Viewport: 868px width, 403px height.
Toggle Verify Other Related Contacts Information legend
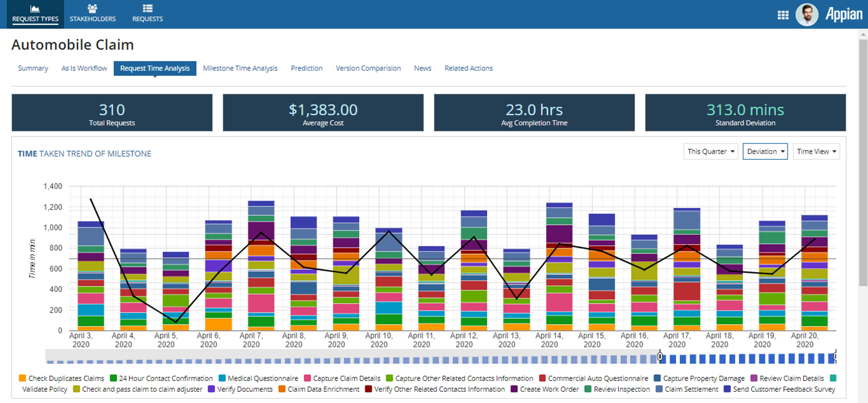click(x=435, y=389)
